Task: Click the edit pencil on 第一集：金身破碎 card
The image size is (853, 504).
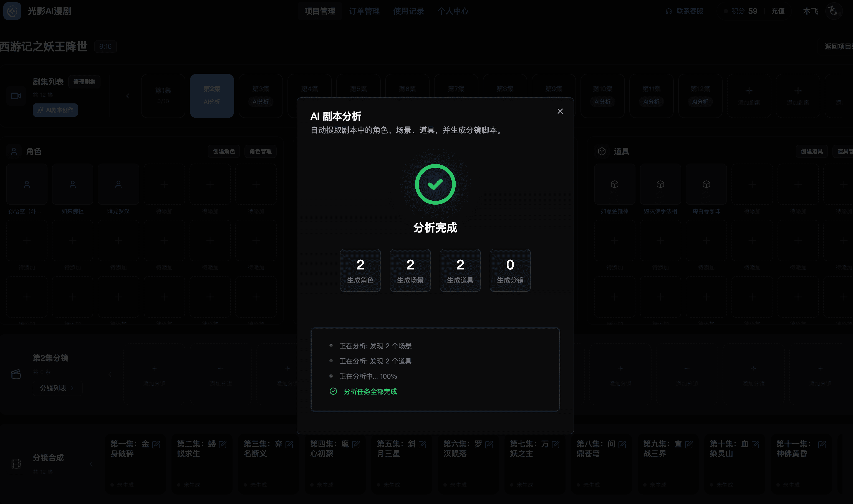Action: 156,444
